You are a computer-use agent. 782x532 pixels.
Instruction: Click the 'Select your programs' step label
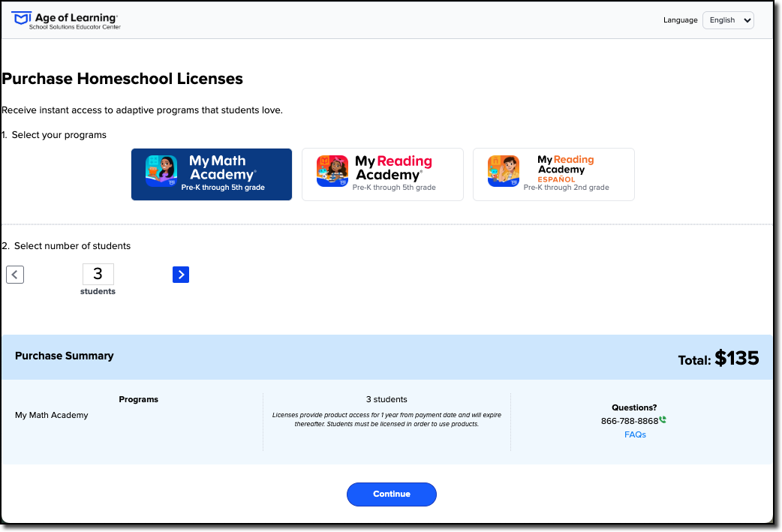(54, 135)
